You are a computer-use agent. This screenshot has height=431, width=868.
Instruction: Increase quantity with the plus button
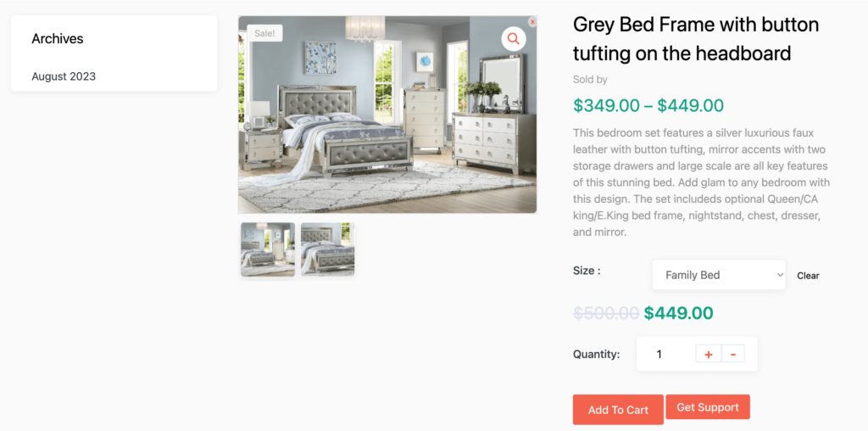click(x=708, y=354)
